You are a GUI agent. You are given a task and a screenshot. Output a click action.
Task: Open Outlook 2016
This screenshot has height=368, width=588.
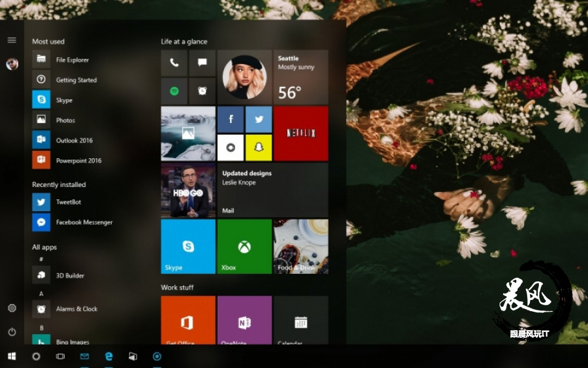coord(72,140)
